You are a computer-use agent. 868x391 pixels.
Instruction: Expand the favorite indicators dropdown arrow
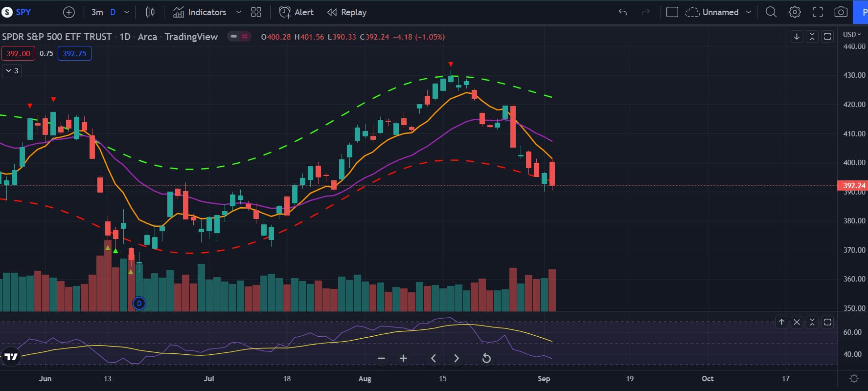click(x=239, y=12)
